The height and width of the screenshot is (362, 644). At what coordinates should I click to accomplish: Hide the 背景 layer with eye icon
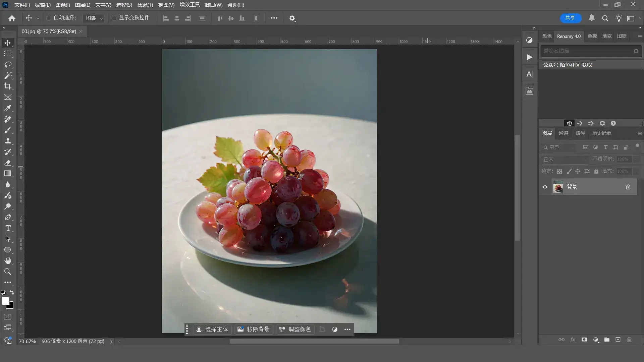[x=545, y=187]
